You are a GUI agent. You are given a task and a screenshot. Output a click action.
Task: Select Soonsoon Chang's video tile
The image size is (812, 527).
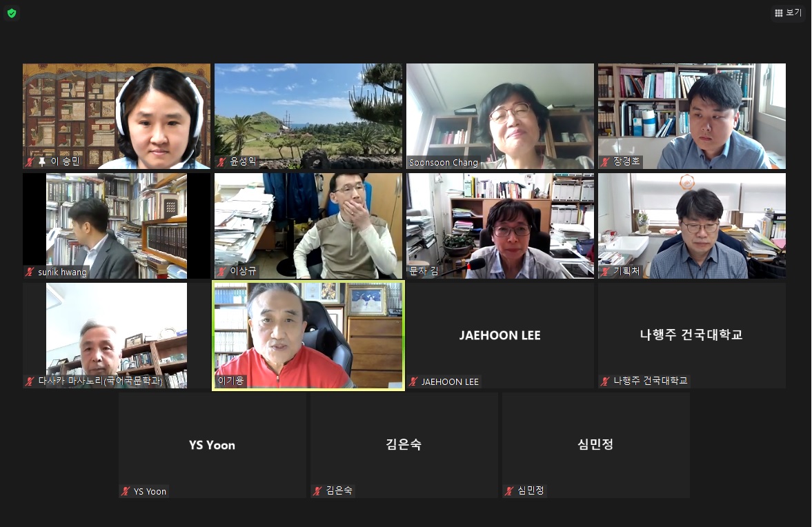coord(499,116)
